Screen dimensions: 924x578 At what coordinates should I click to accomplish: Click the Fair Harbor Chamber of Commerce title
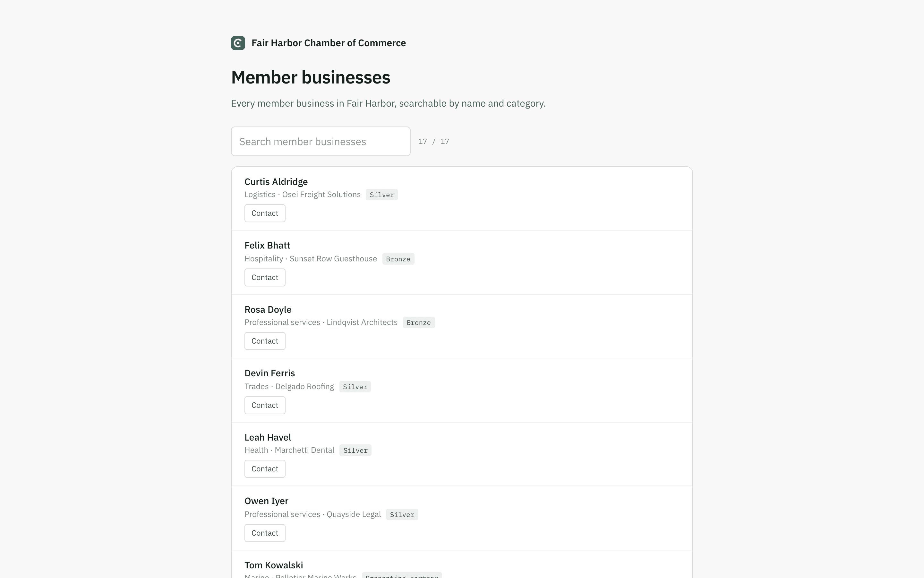pos(329,43)
